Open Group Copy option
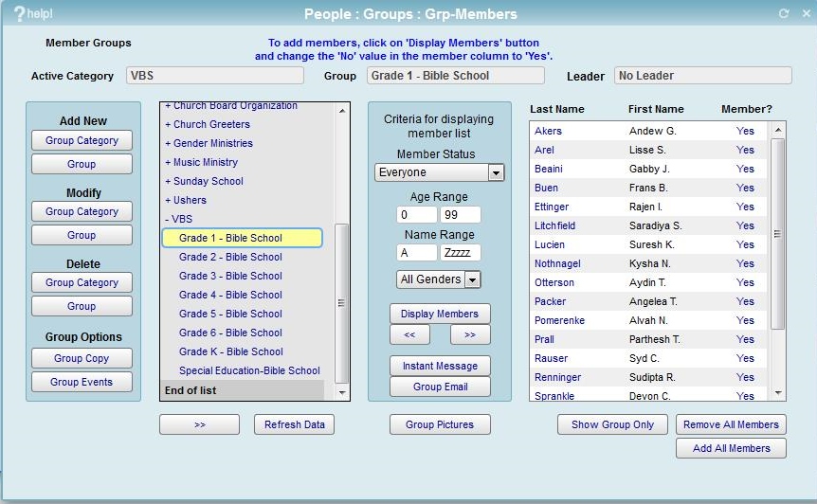 (82, 358)
